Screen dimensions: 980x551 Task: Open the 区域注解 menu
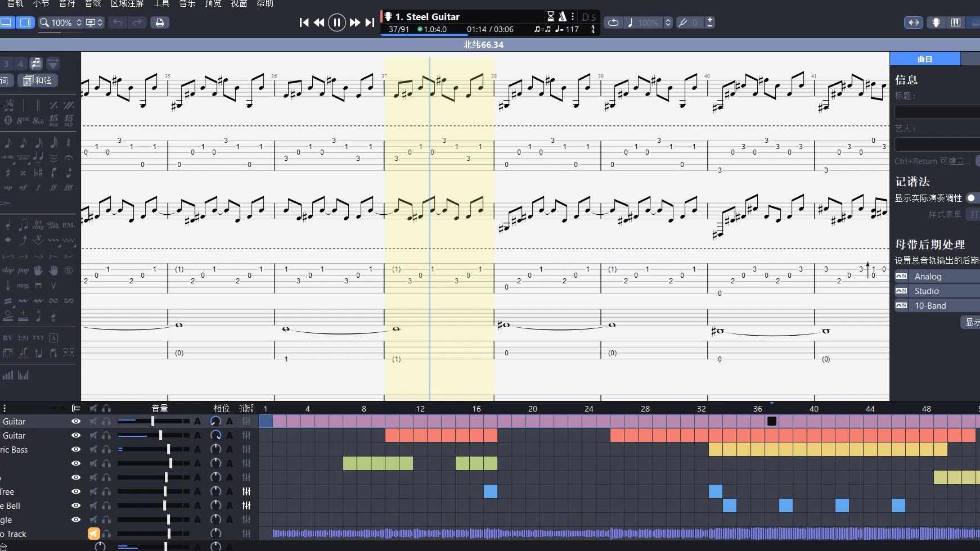tap(127, 3)
